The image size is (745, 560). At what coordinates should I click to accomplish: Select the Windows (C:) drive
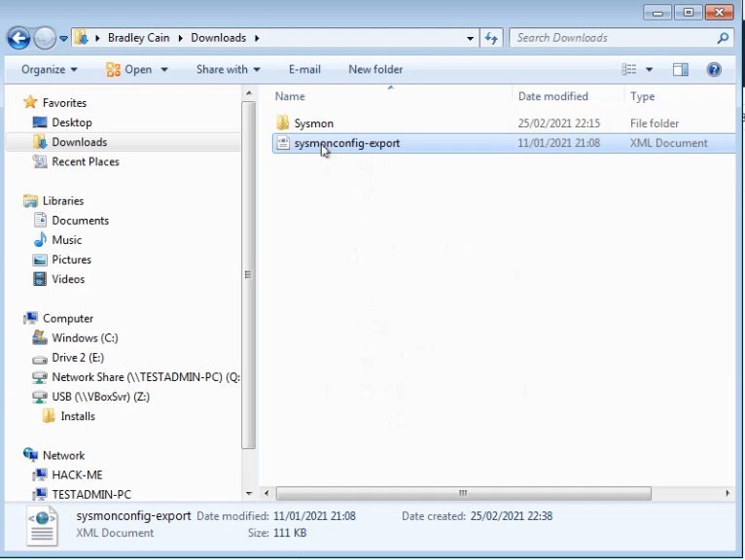88,338
